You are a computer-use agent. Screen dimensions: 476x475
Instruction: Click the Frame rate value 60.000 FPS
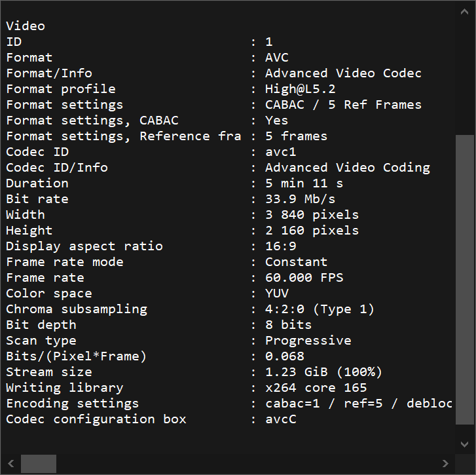(304, 278)
